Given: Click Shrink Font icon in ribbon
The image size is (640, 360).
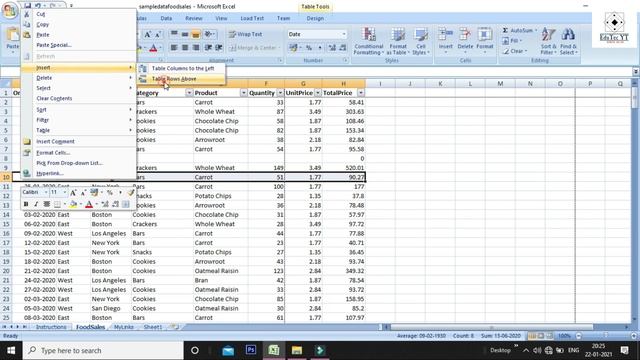Looking at the screenshot, I should (158, 35).
